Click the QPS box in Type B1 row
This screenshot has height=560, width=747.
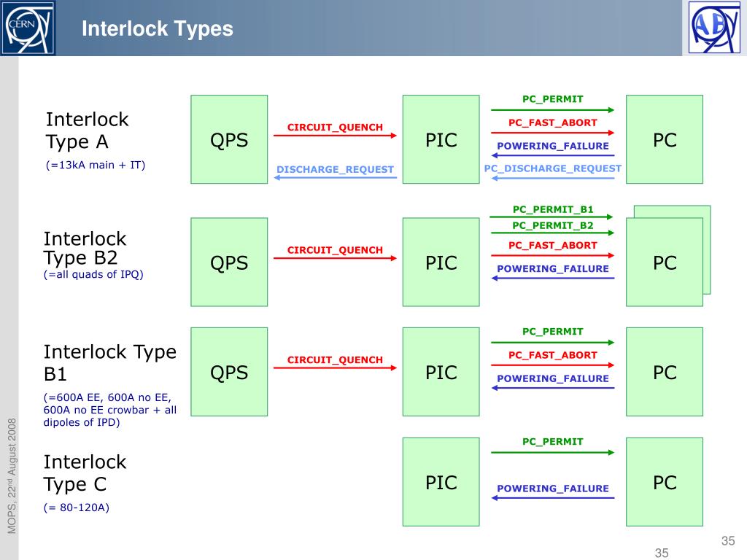(229, 372)
